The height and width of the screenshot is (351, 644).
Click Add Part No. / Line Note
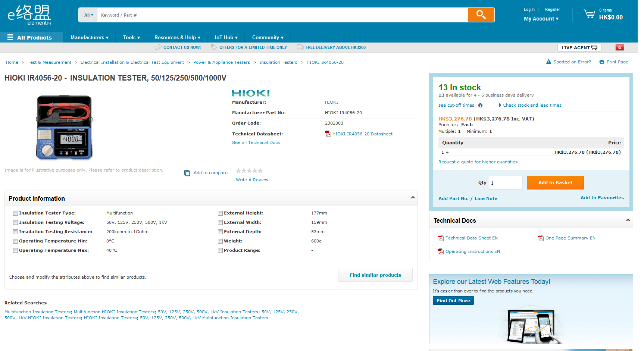tap(468, 198)
